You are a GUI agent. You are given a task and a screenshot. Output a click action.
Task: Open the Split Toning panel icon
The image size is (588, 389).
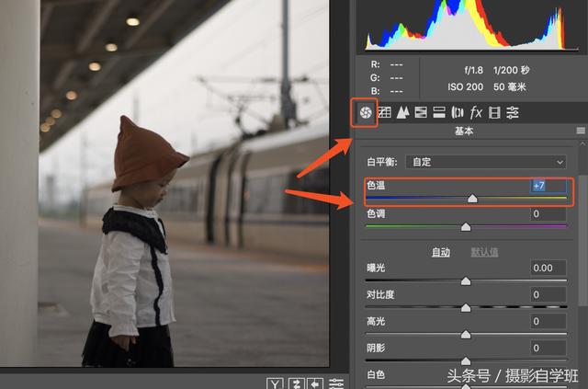click(439, 112)
